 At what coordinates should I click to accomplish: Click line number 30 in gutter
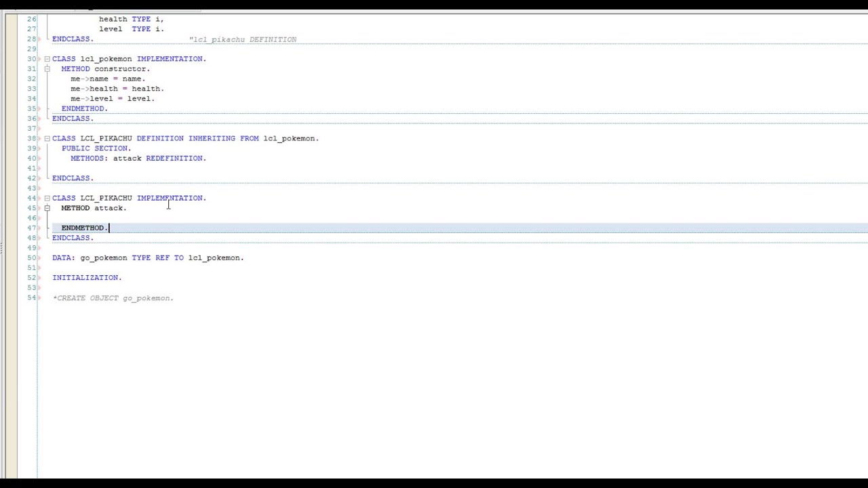31,59
